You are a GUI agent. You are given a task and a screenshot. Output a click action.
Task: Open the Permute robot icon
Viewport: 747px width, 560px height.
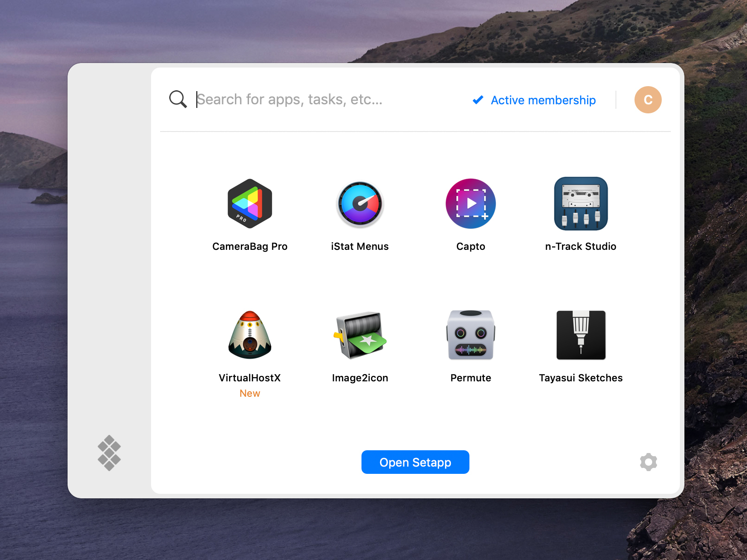click(x=471, y=335)
